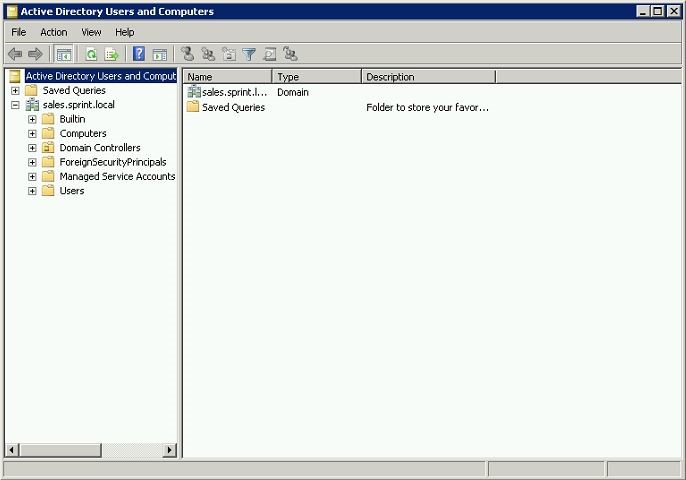Click the Domain Controllers OU folder icon
The width and height of the screenshot is (686, 480).
click(x=48, y=147)
